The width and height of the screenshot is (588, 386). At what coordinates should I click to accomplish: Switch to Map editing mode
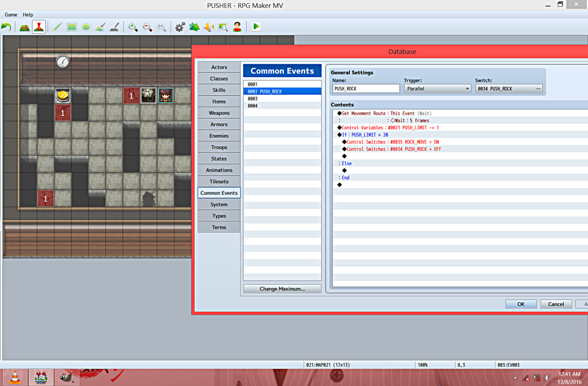(x=25, y=27)
